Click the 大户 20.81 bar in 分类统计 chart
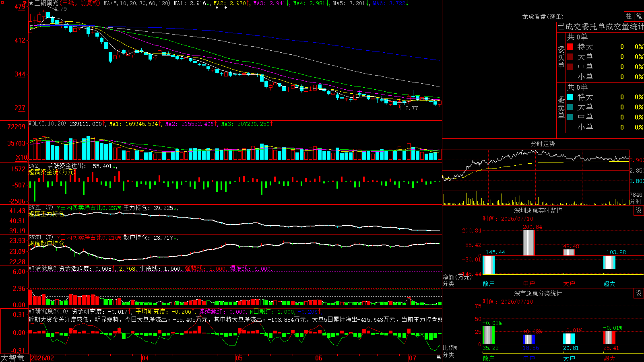Image resolution: width=644 pixels, height=362 pixels. 569,339
